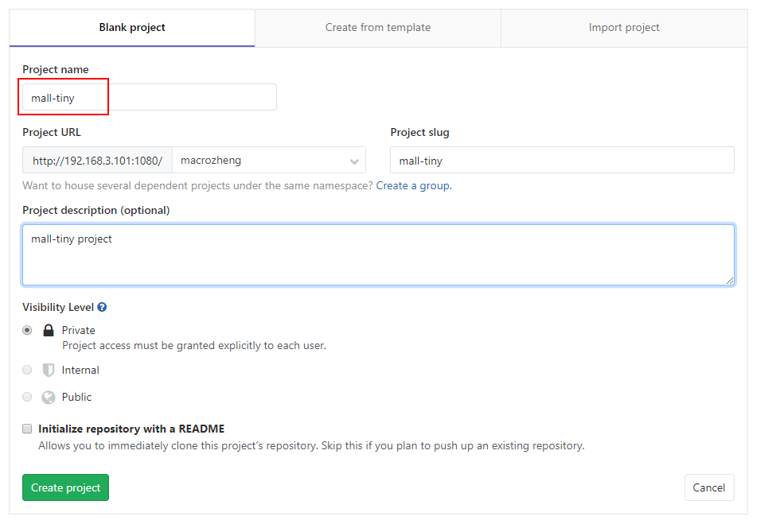776x532 pixels.
Task: Select the Internal visibility radio button
Action: (27, 370)
